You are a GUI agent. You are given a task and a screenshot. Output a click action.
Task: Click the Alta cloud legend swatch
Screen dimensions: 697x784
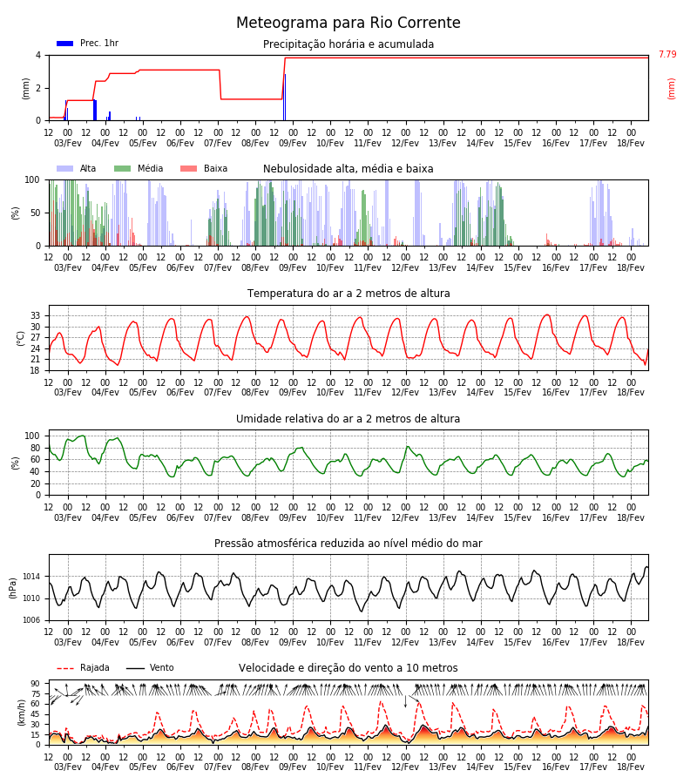[x=65, y=168]
